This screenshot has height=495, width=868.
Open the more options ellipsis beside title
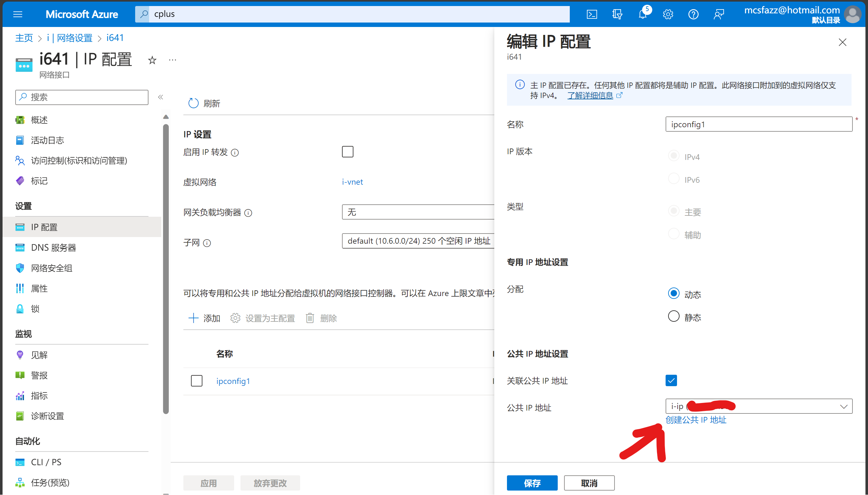(173, 60)
